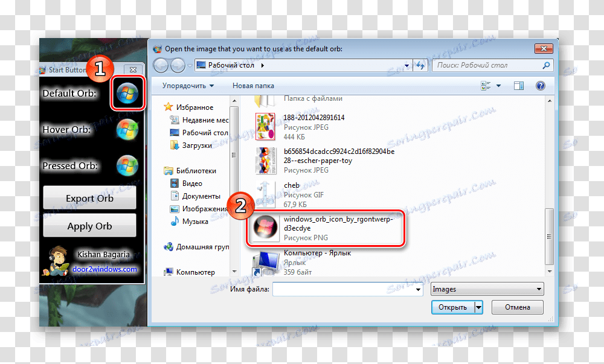Click the file list scroll down arrow
The image size is (604, 364).
tap(549, 271)
